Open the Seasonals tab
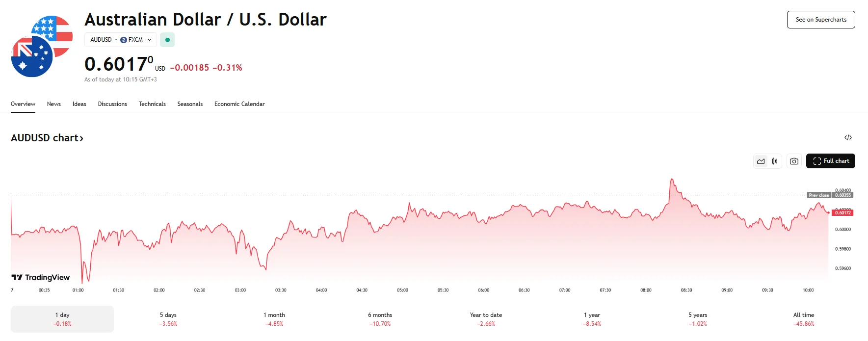The width and height of the screenshot is (868, 341). pos(190,104)
